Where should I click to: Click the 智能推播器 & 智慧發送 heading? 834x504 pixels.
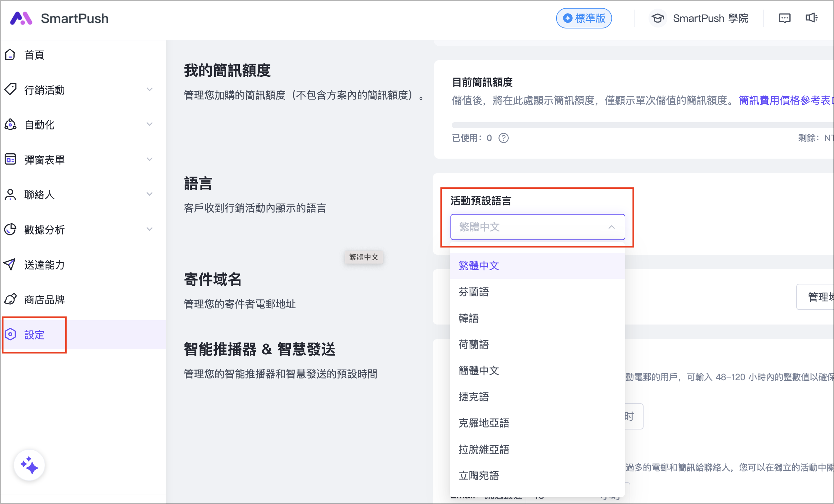pos(260,349)
